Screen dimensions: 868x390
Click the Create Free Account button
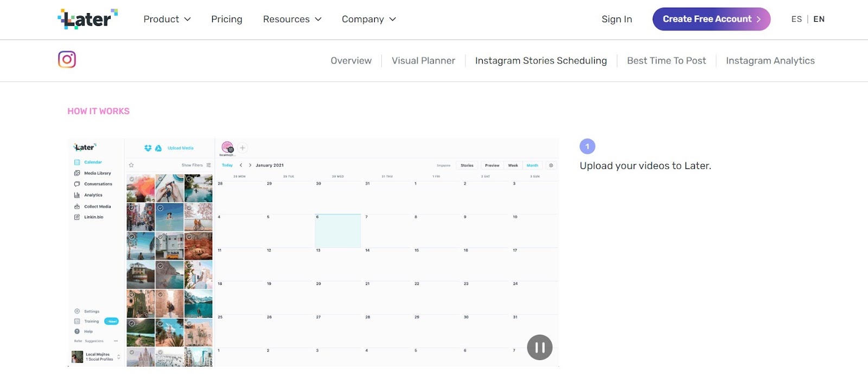coord(711,19)
